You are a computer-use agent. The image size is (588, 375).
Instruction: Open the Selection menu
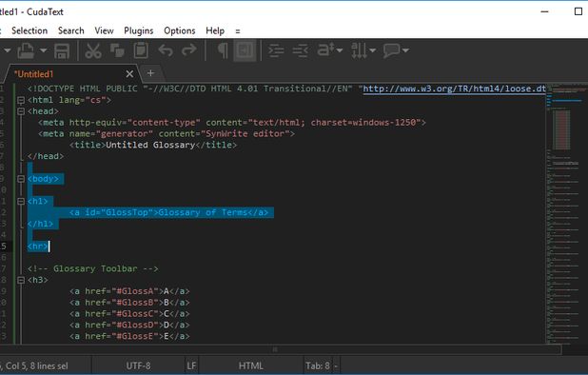pyautogui.click(x=29, y=30)
